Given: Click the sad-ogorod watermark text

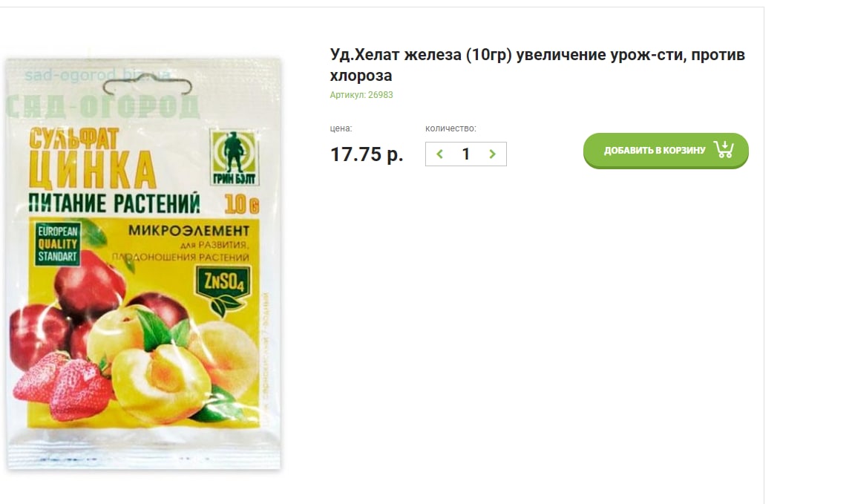Looking at the screenshot, I should tap(98, 74).
